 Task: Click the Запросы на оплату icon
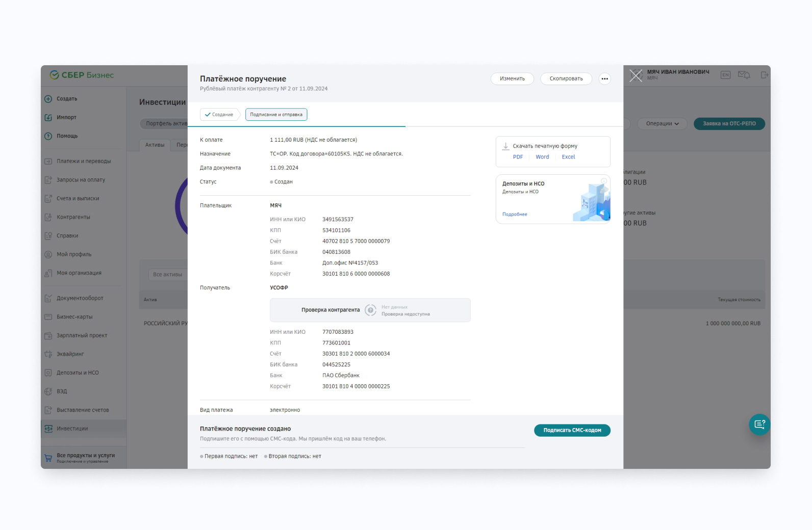[x=48, y=180]
